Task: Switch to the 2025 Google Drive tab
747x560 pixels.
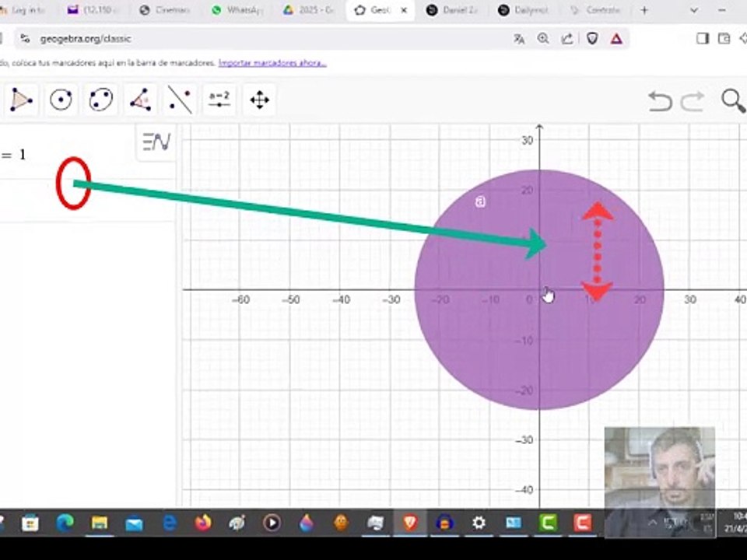Action: [309, 10]
